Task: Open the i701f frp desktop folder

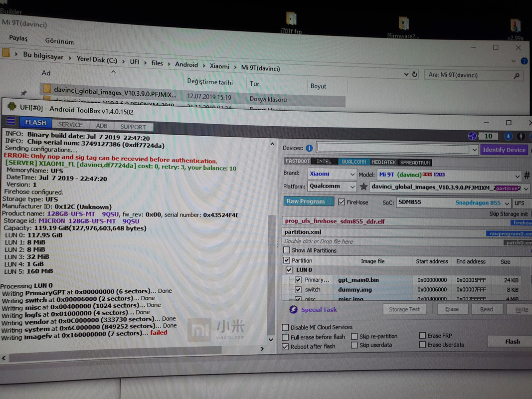Action: (x=291, y=19)
